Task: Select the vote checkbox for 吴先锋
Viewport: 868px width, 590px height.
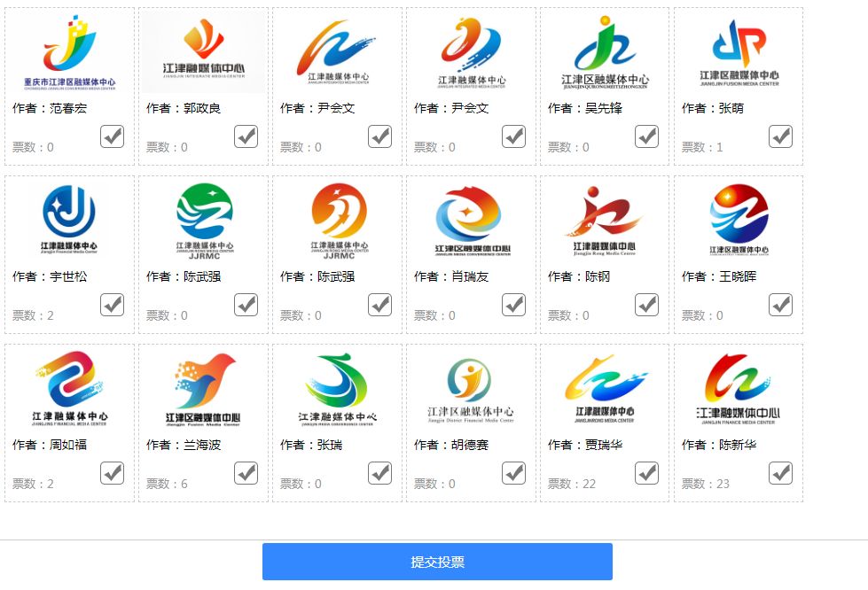Action: pos(647,136)
